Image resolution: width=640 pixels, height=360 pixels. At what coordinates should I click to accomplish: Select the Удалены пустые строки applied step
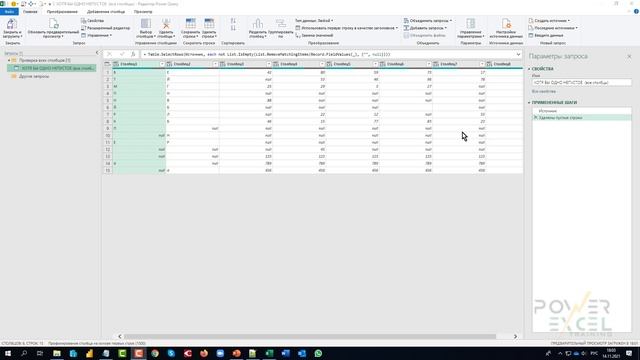click(x=582, y=118)
